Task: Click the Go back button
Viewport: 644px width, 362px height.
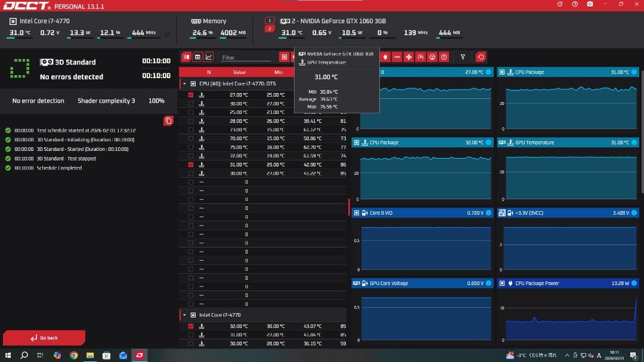Action: point(44,338)
